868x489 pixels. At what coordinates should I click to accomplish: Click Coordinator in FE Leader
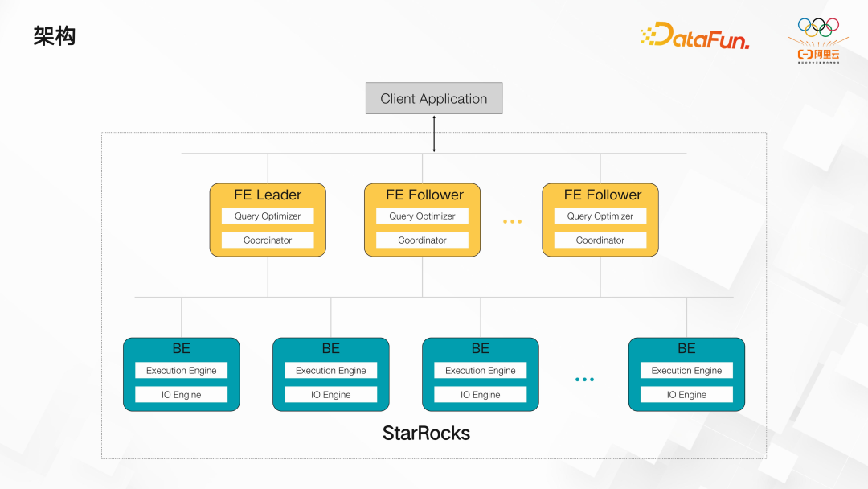pyautogui.click(x=268, y=240)
